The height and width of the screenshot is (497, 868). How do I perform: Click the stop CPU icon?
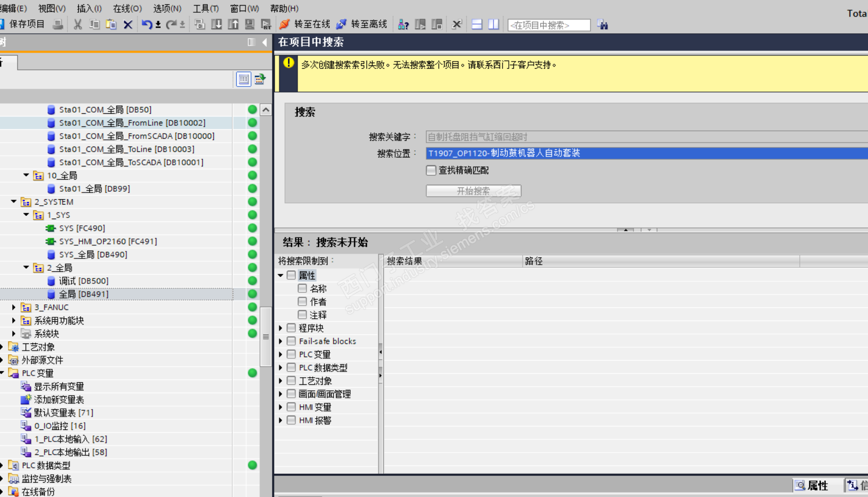pyautogui.click(x=437, y=24)
